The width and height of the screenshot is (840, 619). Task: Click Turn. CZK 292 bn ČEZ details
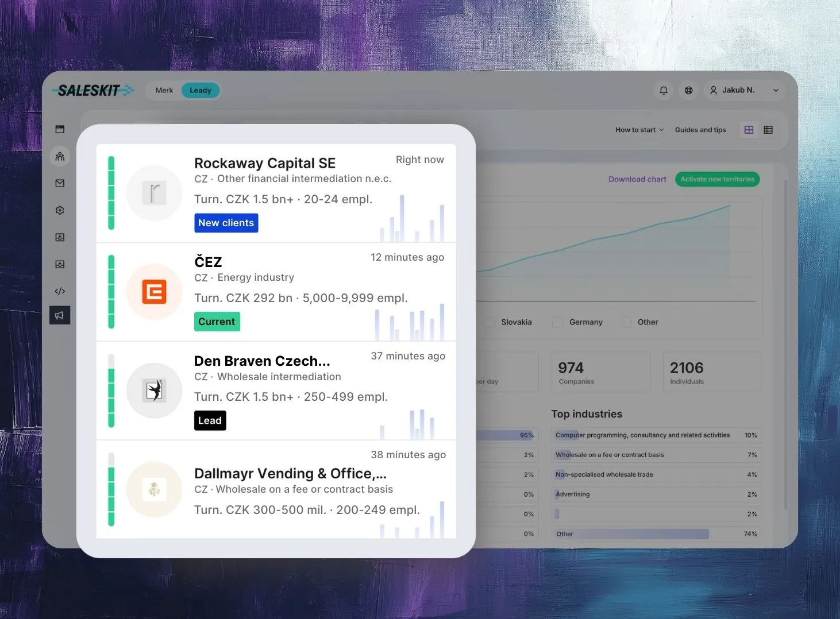click(x=301, y=298)
